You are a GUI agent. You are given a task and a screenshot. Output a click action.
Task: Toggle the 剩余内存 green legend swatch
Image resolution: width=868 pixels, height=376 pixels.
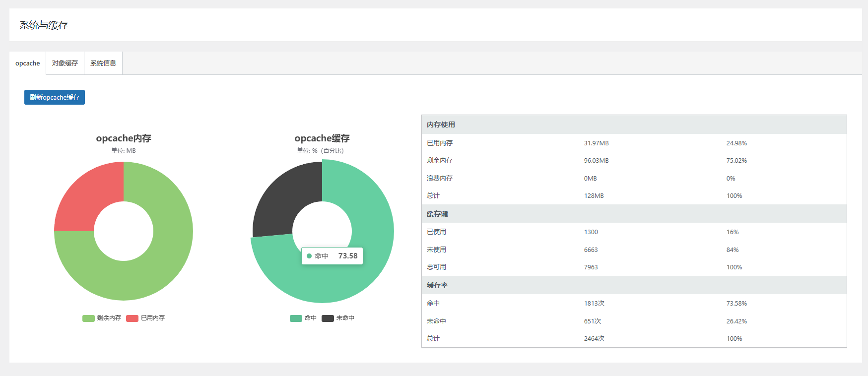click(88, 318)
